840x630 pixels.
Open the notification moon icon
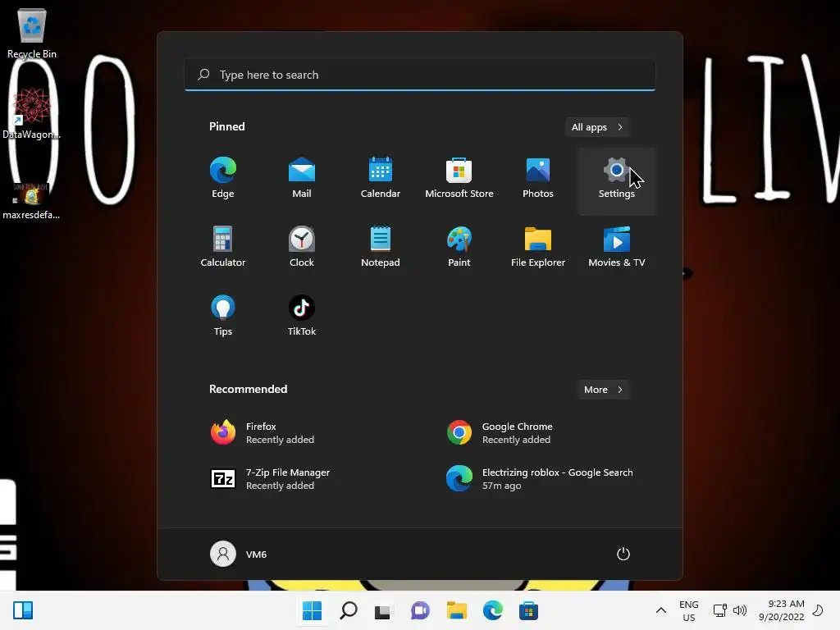click(818, 610)
